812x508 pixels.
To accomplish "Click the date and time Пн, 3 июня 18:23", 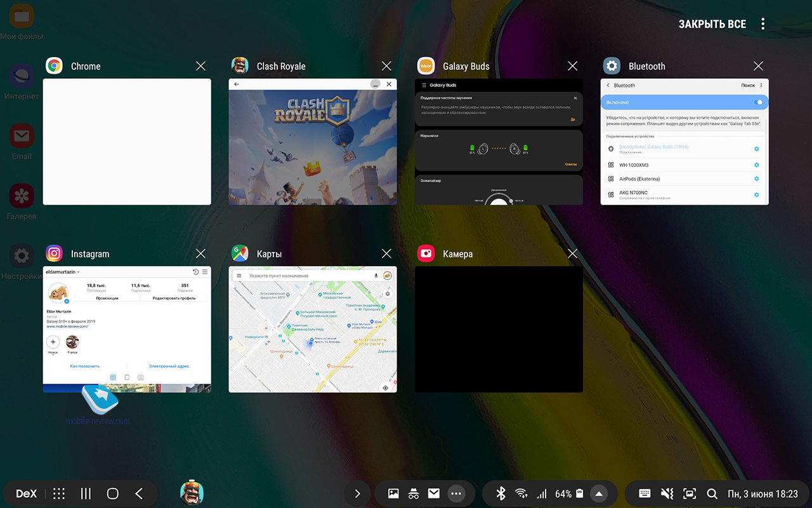I will (763, 493).
